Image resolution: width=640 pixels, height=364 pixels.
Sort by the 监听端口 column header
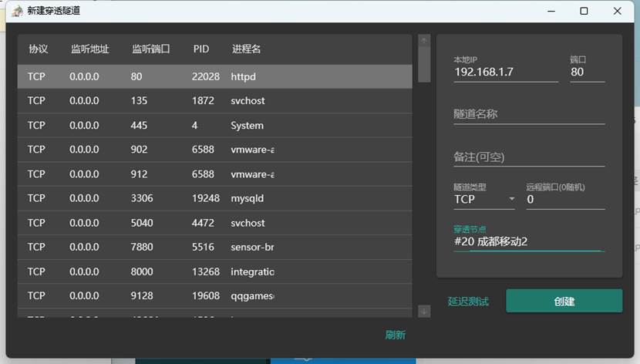pos(150,49)
